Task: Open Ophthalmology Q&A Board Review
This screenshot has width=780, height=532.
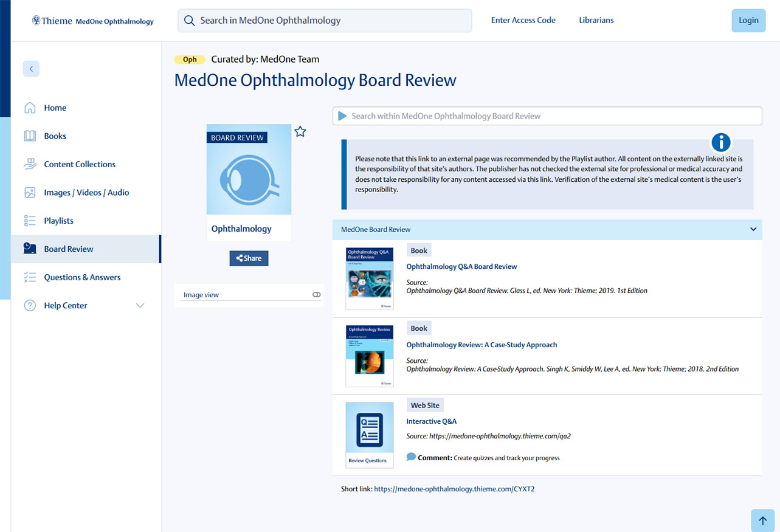Action: (461, 266)
